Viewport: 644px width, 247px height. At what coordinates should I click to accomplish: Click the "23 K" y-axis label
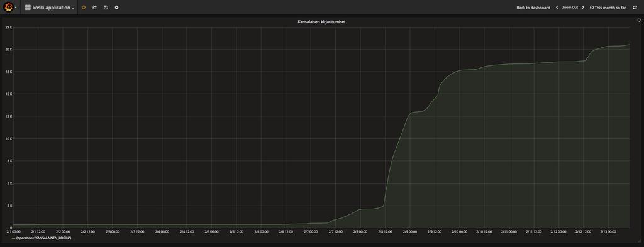8,27
